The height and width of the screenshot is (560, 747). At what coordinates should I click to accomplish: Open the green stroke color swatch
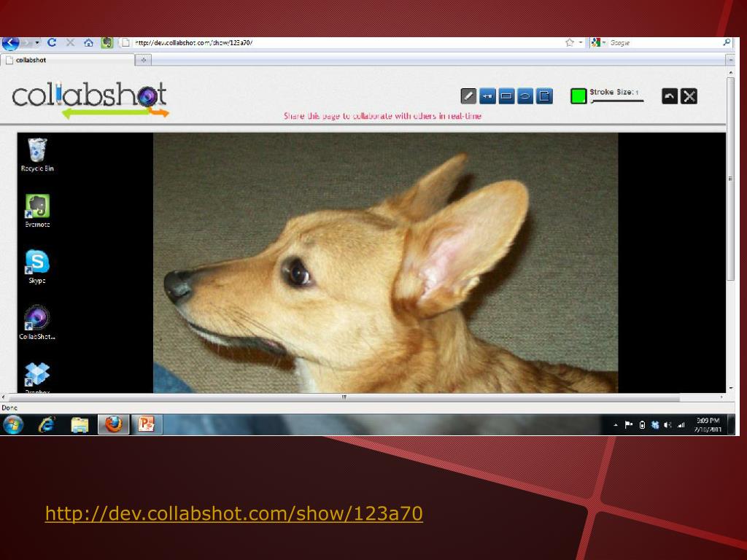(578, 96)
